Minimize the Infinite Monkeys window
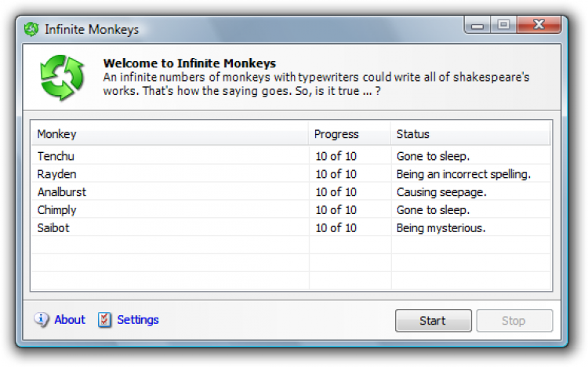The width and height of the screenshot is (588, 367). pyautogui.click(x=477, y=25)
